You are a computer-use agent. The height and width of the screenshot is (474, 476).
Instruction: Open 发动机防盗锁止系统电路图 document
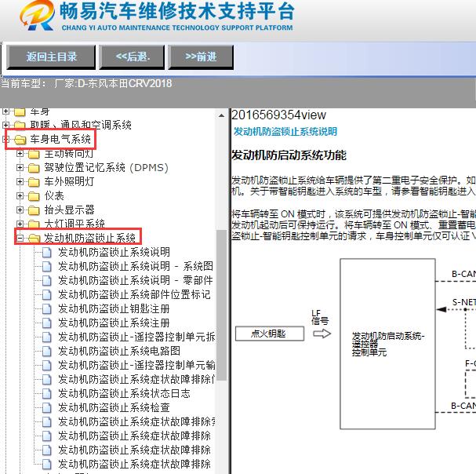119,351
